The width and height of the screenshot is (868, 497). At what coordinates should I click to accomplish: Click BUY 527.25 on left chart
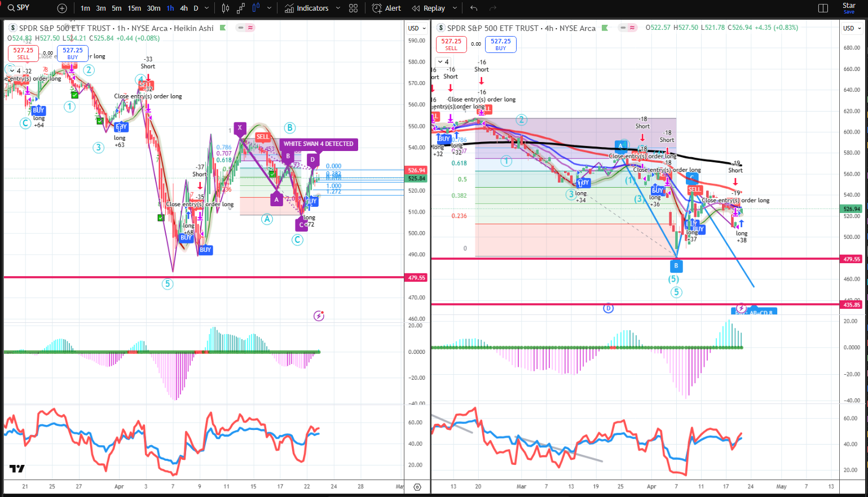[73, 53]
